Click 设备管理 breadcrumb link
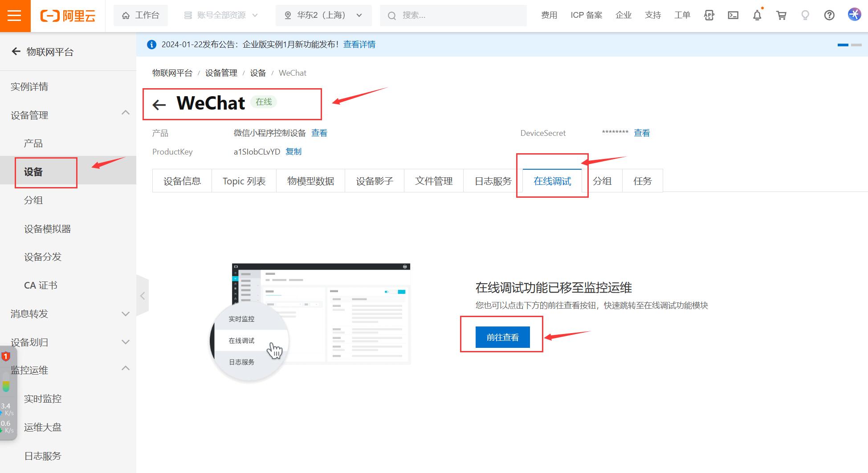Screen dimensions: 868x473 pos(221,73)
